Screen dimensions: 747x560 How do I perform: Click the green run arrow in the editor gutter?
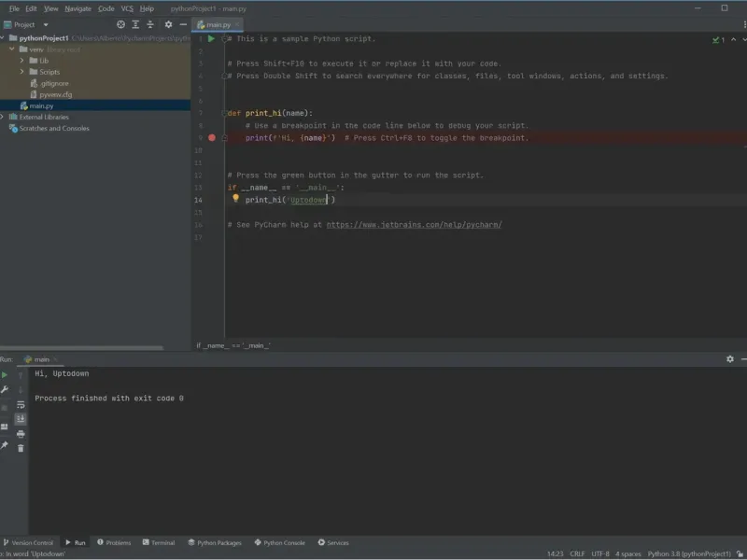click(212, 39)
